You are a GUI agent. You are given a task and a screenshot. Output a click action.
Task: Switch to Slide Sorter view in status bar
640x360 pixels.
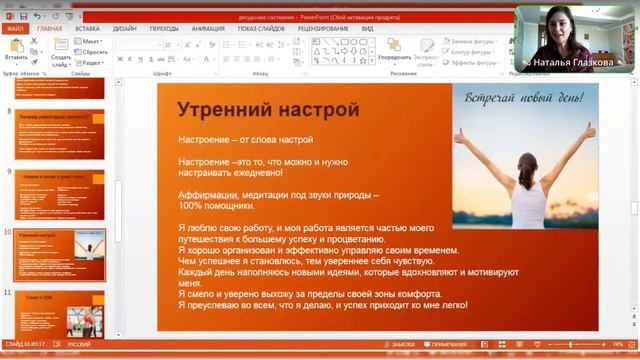(502, 344)
